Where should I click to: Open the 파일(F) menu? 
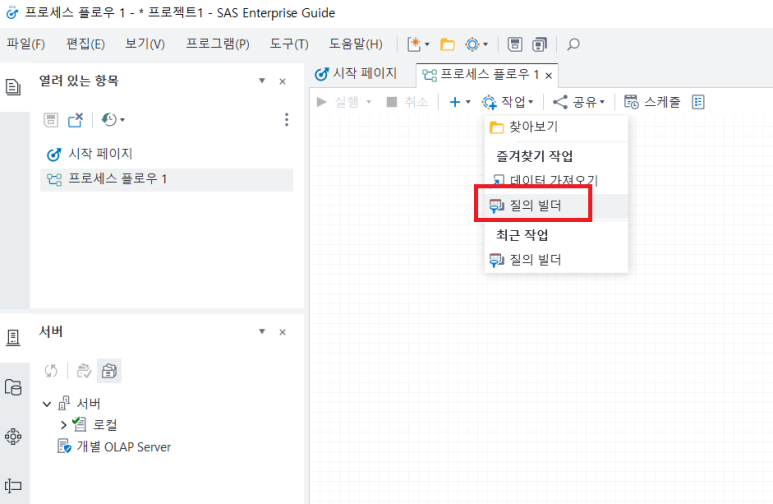(26, 44)
